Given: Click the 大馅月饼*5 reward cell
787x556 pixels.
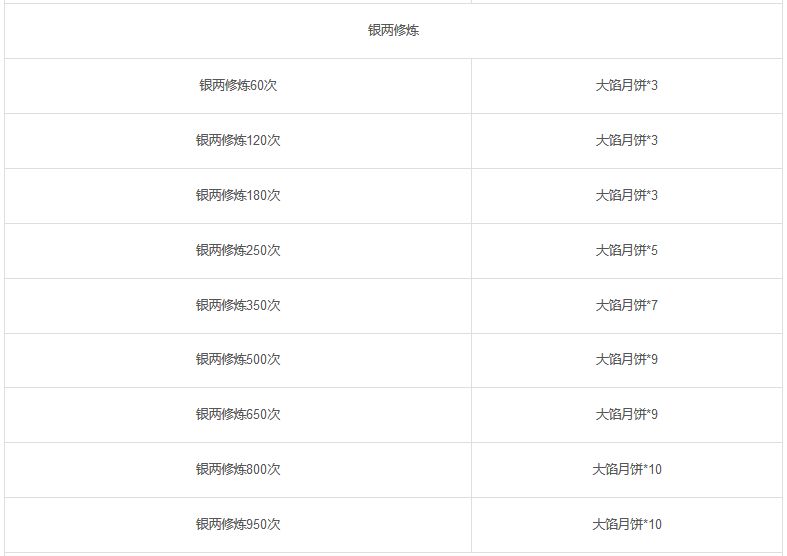Looking at the screenshot, I should 626,250.
